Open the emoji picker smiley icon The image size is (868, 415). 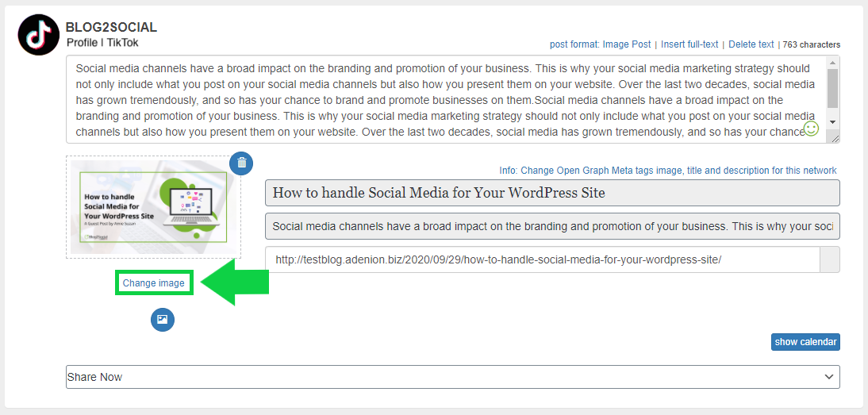pos(811,129)
